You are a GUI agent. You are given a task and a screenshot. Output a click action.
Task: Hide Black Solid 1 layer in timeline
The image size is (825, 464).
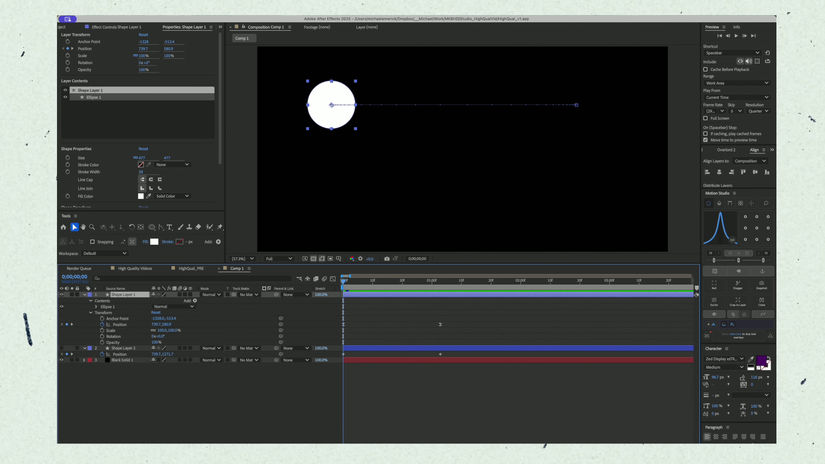62,360
